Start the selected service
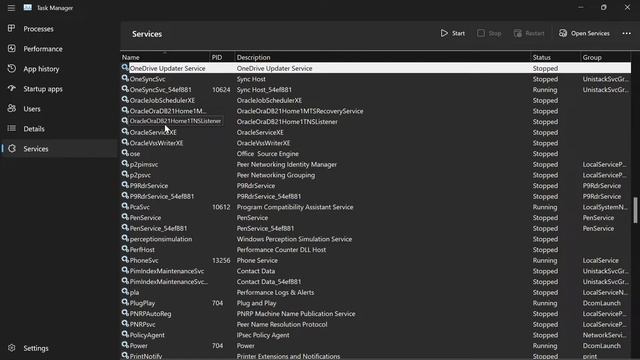This screenshot has width=640, height=360. [453, 33]
